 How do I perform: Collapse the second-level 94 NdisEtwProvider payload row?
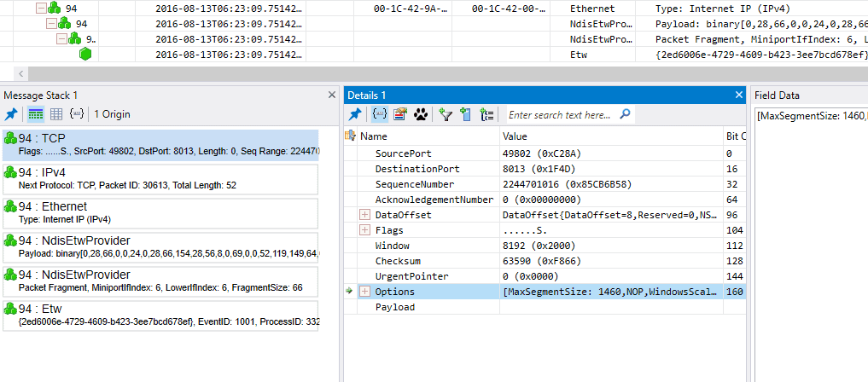point(51,23)
